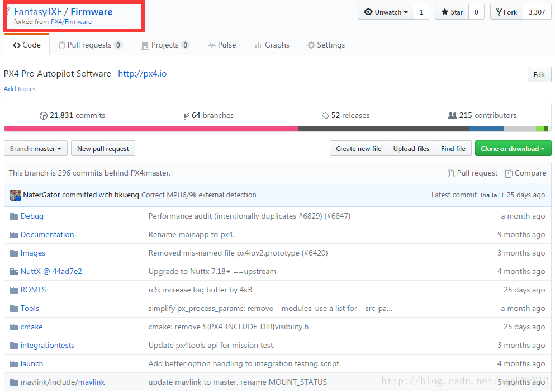Click the folder icon beside ROMFS
This screenshot has height=392, width=555.
coord(14,290)
